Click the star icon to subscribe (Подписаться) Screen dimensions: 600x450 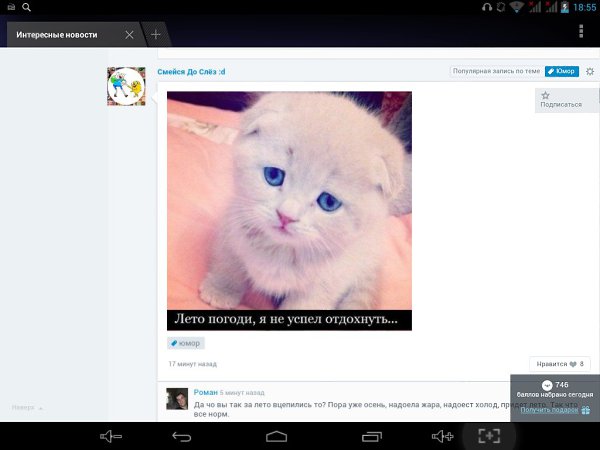[x=546, y=96]
